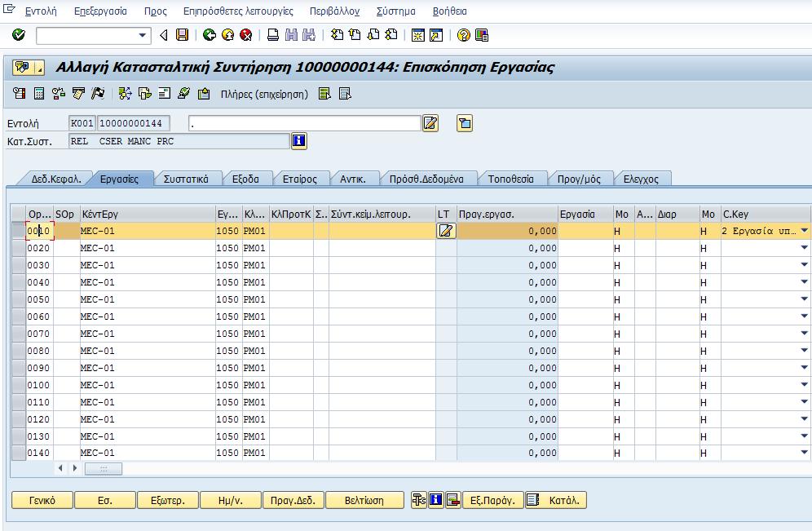Click the green checkmark Enter icon
The height and width of the screenshot is (531, 812).
19,35
